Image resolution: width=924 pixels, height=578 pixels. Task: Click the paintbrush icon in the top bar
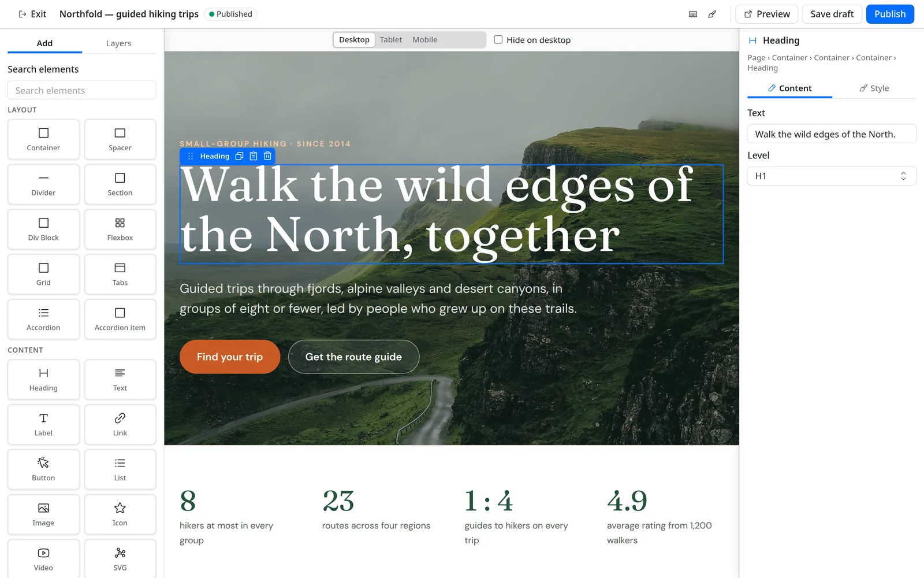coord(712,14)
